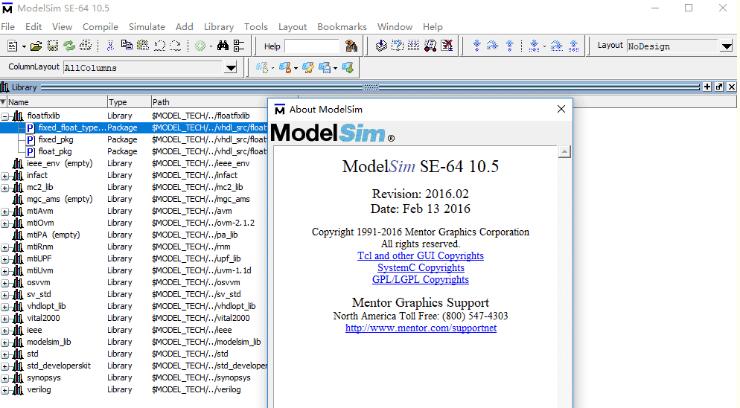Viewport: 740px width, 408px height.
Task: Click the Library pane undock button
Action: 719,87
